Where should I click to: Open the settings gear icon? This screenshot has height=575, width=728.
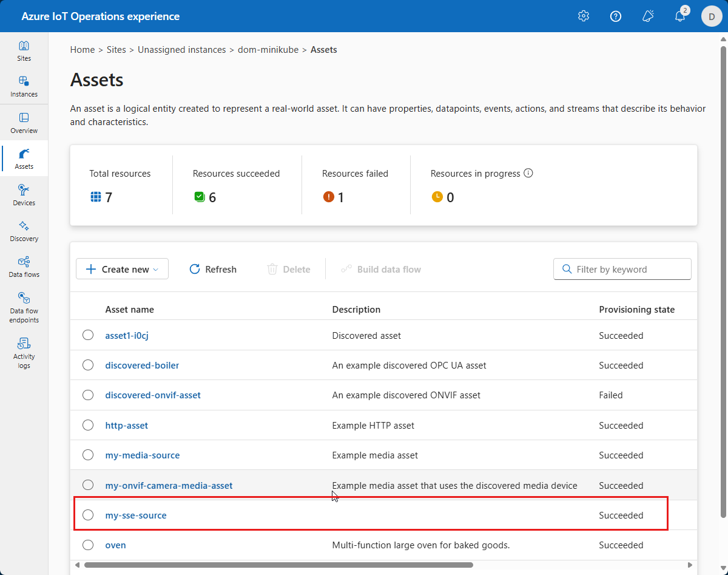tap(584, 16)
